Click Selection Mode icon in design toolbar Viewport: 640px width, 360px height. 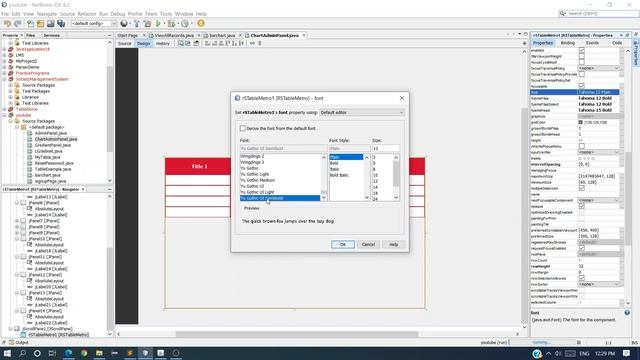(181, 43)
